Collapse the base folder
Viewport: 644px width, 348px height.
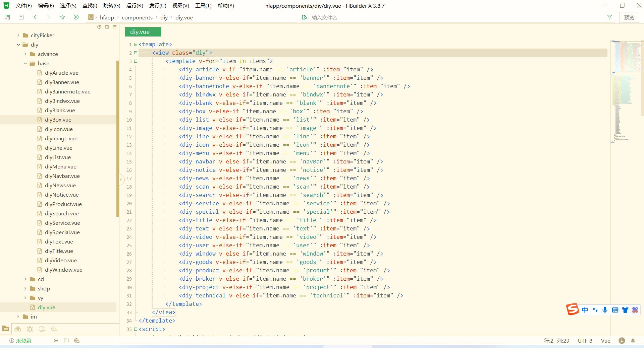click(25, 63)
